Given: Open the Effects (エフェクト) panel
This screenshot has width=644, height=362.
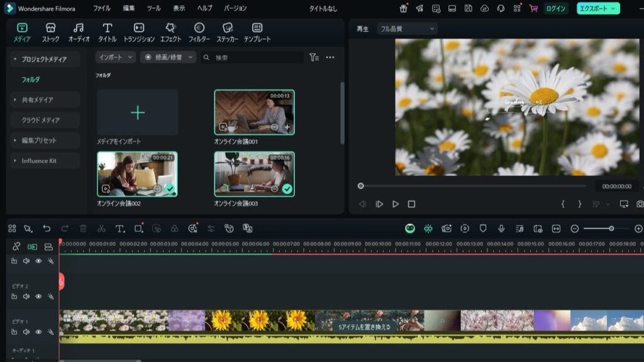Looking at the screenshot, I should point(170,32).
